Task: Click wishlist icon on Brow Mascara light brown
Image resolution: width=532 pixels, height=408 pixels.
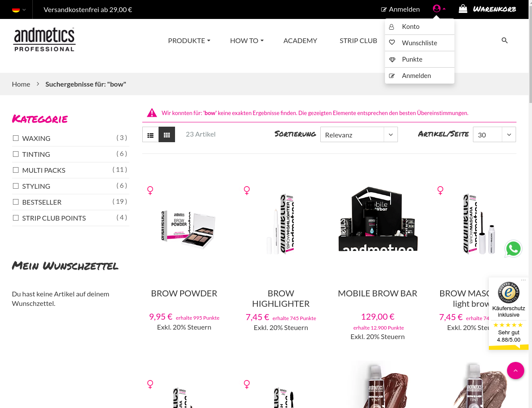Action: click(440, 190)
